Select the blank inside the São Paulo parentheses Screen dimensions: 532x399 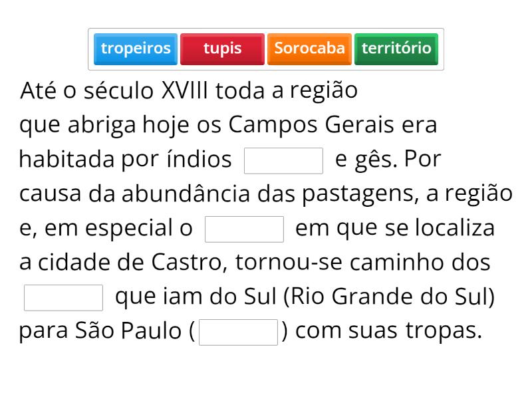pyautogui.click(x=238, y=332)
